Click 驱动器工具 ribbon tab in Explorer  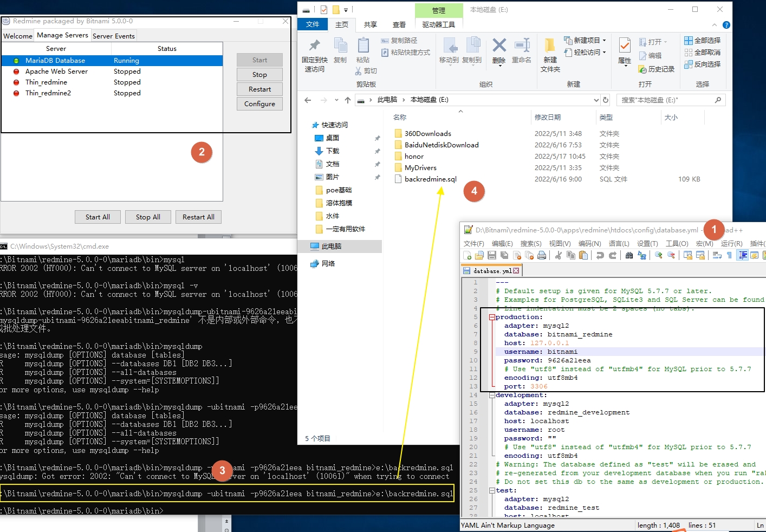click(x=439, y=25)
